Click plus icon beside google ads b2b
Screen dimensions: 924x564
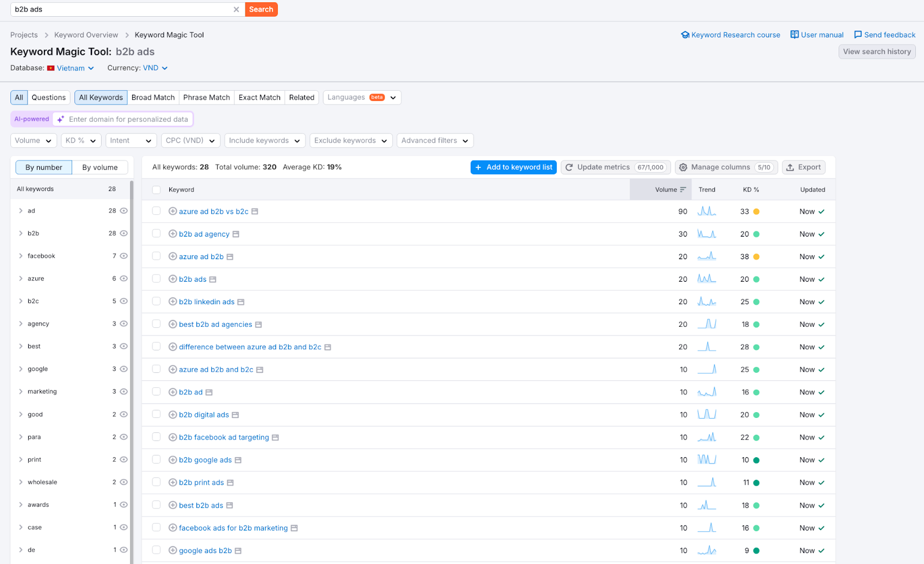[x=173, y=550]
